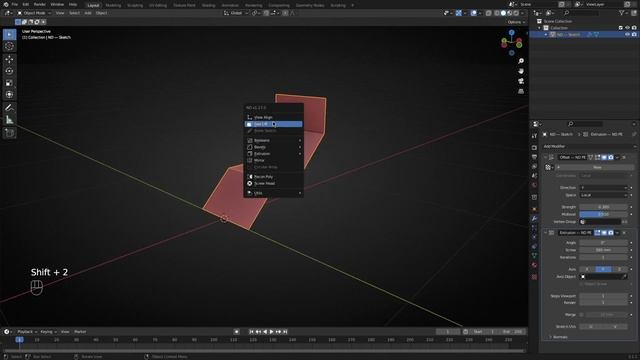Open the outliner filter dropdown

click(623, 13)
